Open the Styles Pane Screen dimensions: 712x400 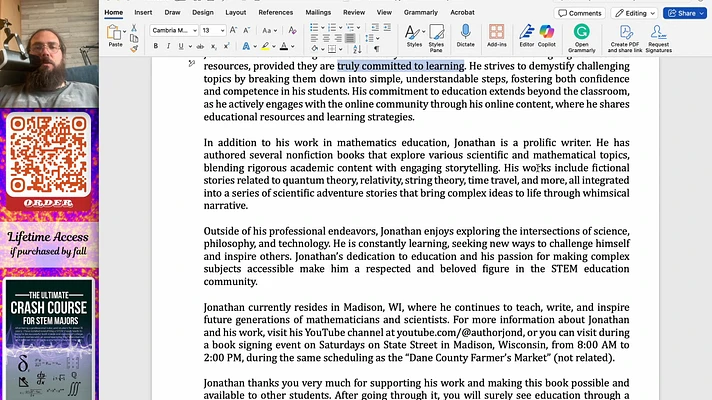click(x=436, y=38)
